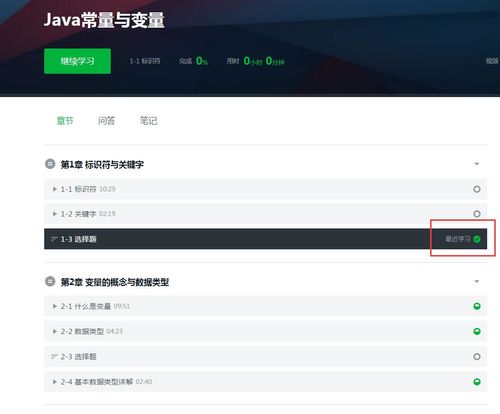The width and height of the screenshot is (500, 414).
Task: Open the 笔记 tab
Action: click(148, 120)
